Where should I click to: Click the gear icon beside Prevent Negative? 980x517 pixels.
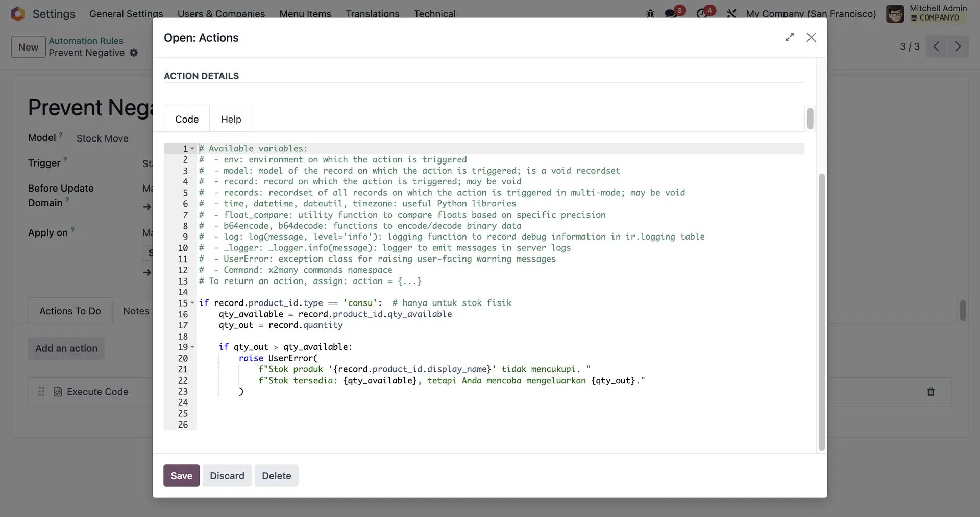(x=134, y=53)
